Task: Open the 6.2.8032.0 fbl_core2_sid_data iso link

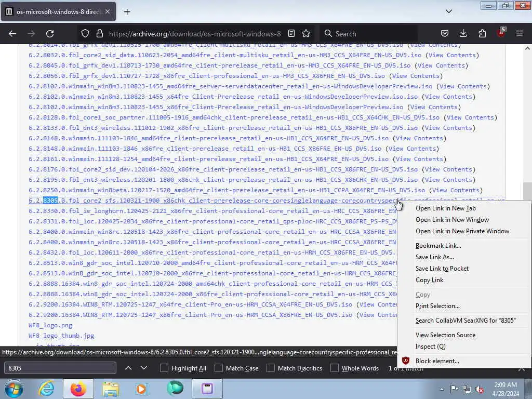Action: coord(225,55)
